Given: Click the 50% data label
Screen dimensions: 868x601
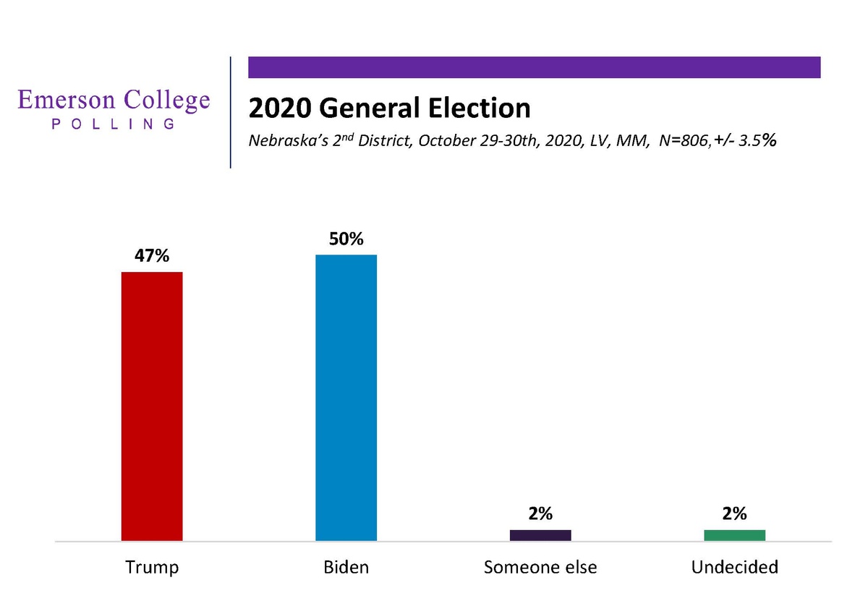Looking at the screenshot, I should pyautogui.click(x=346, y=239).
